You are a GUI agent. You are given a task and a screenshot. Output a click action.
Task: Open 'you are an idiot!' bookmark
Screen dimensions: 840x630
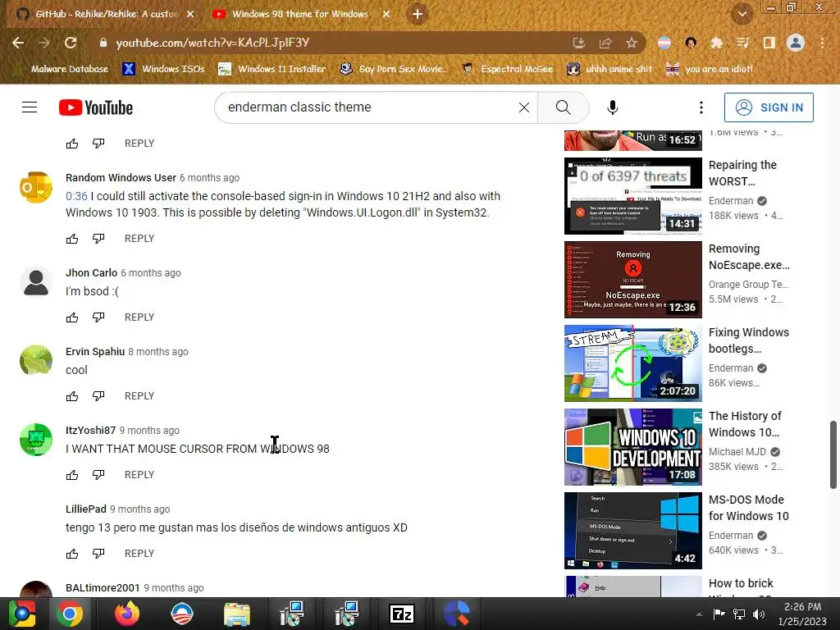[x=710, y=69]
